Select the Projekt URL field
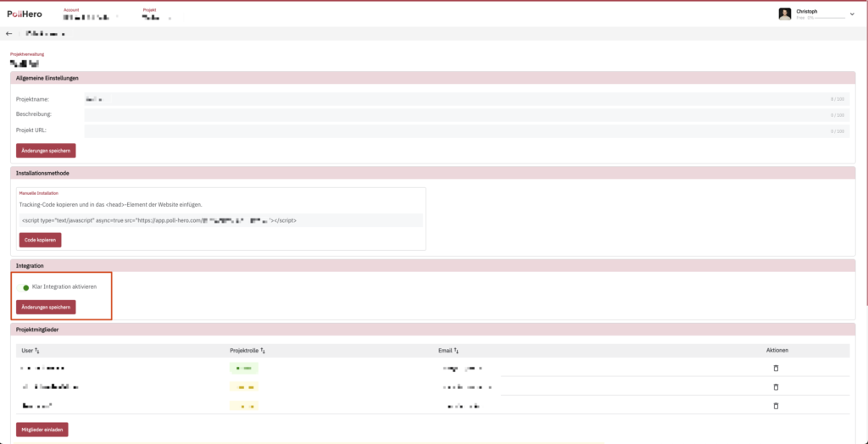 coord(466,130)
